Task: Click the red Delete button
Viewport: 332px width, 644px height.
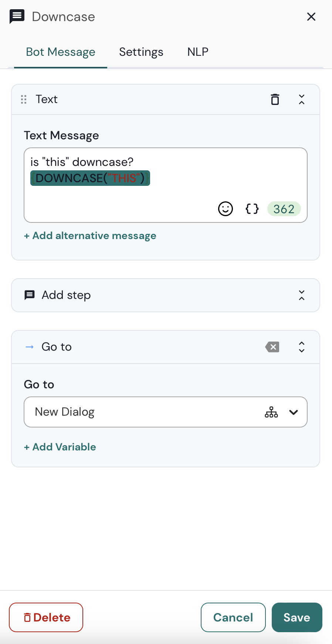Action: point(46,617)
